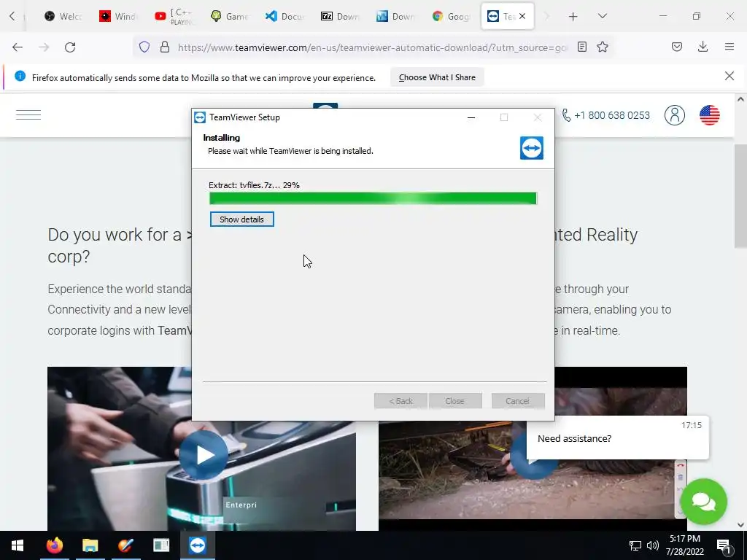Switch to the Windows tab
747x560 pixels.
(x=118, y=16)
